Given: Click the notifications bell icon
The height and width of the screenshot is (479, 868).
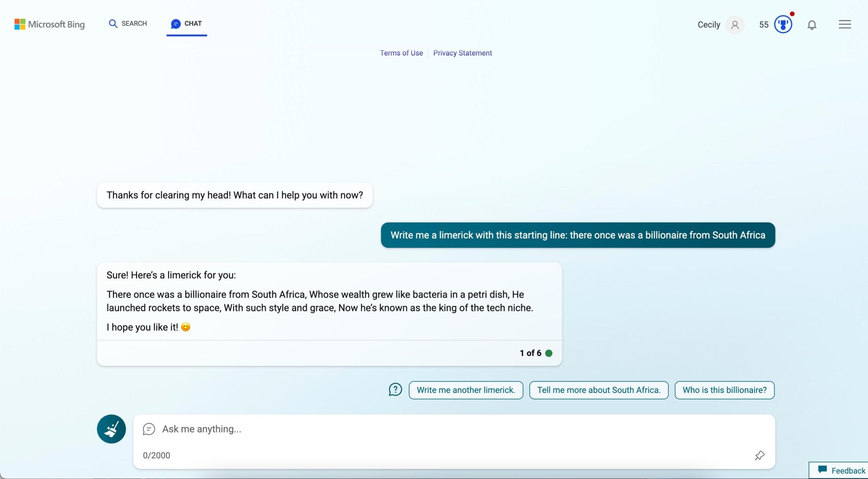Looking at the screenshot, I should point(812,24).
